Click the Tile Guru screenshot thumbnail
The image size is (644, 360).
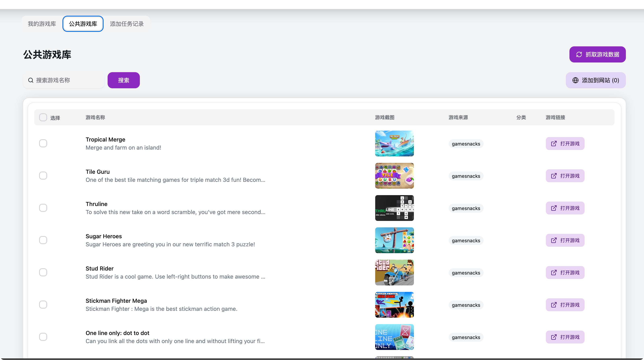tap(394, 176)
